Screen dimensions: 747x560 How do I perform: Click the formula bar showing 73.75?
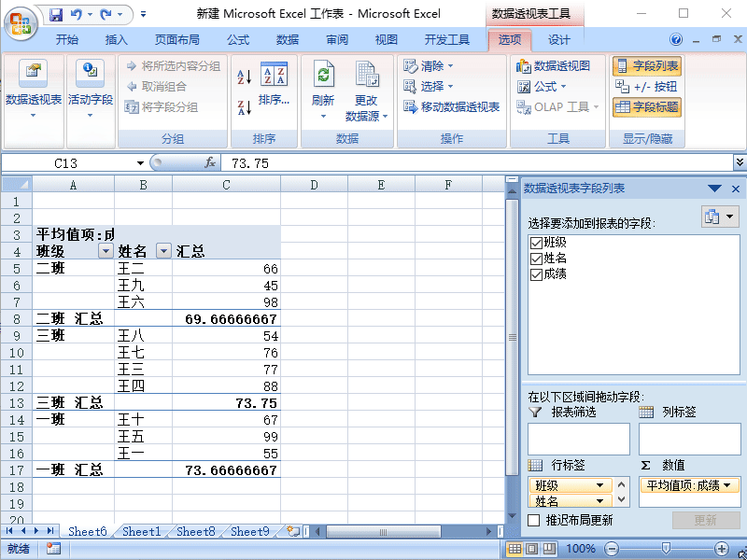click(x=477, y=162)
